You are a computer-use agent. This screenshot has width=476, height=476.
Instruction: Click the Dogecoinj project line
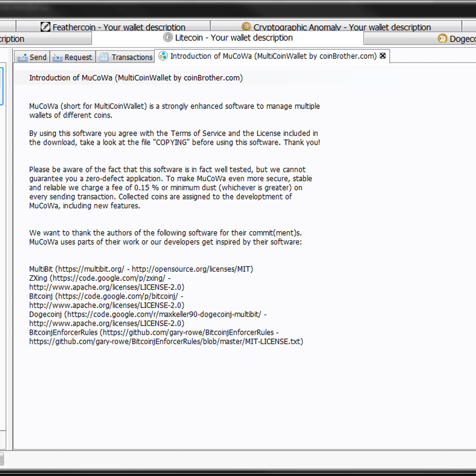pyautogui.click(x=148, y=315)
